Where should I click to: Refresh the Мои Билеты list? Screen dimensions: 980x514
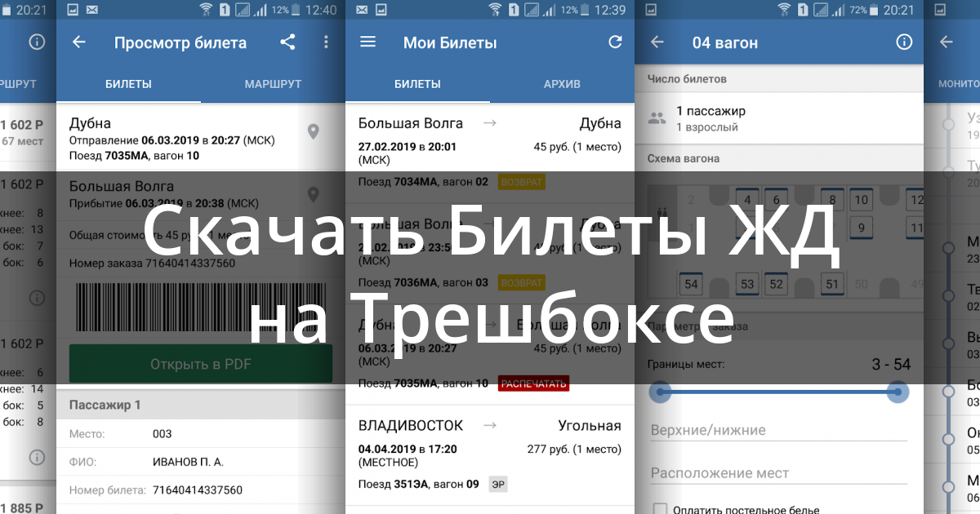coord(615,42)
